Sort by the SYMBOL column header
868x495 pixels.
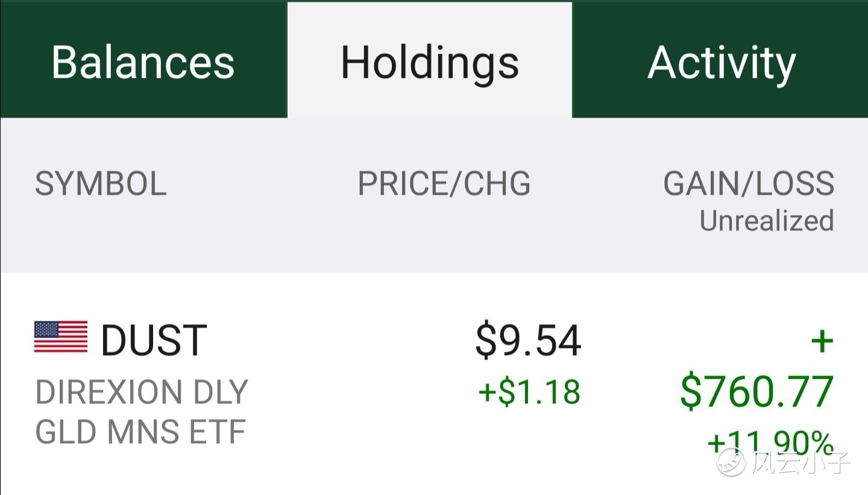[x=101, y=184]
